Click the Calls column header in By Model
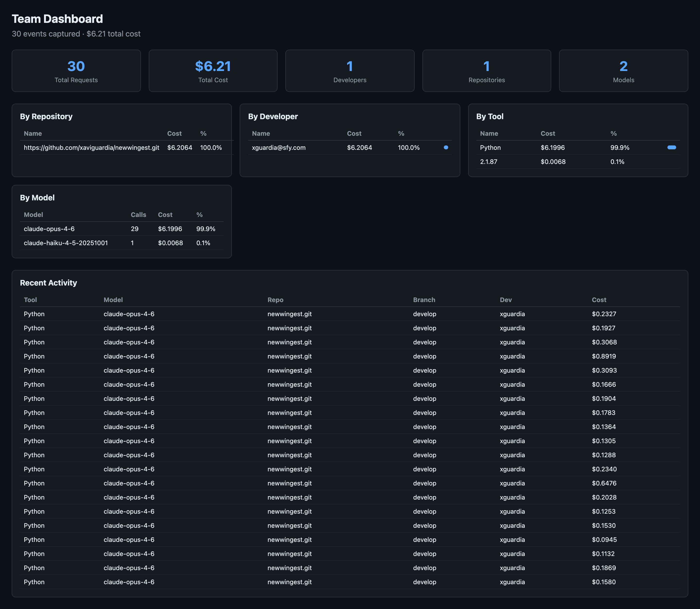The width and height of the screenshot is (700, 609). pyautogui.click(x=139, y=215)
